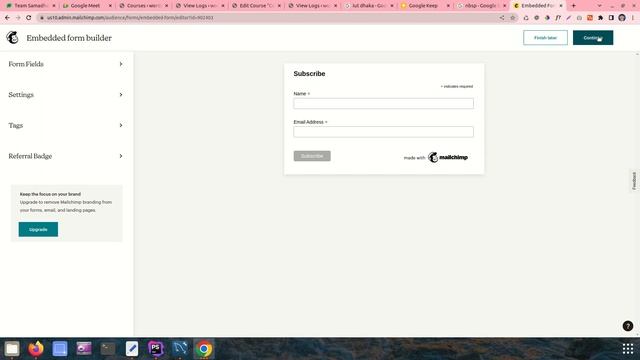640x360 pixels.
Task: Click the Finish later button
Action: click(545, 38)
